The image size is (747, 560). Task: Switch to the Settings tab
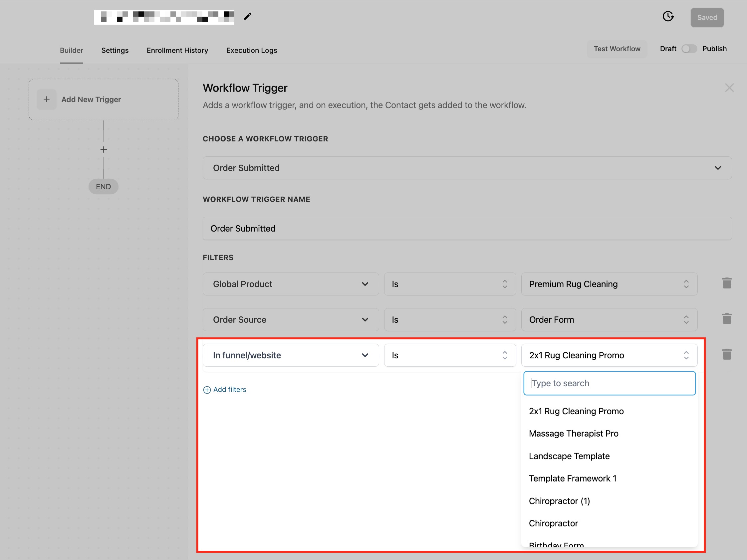(x=115, y=50)
